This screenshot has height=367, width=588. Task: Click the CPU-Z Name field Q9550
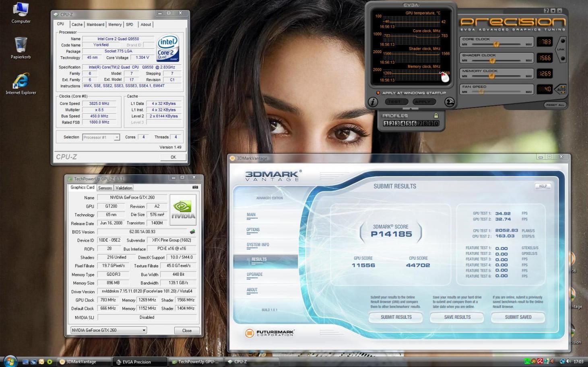pos(118,39)
